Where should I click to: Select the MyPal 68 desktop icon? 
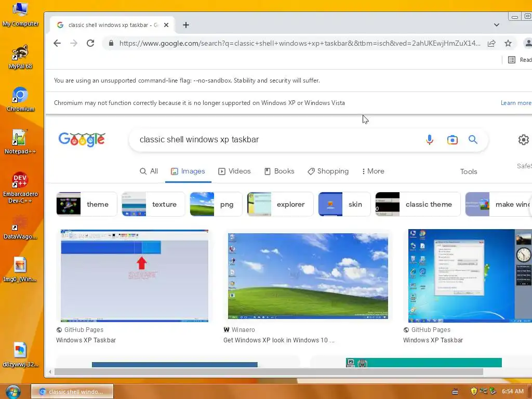tap(20, 57)
